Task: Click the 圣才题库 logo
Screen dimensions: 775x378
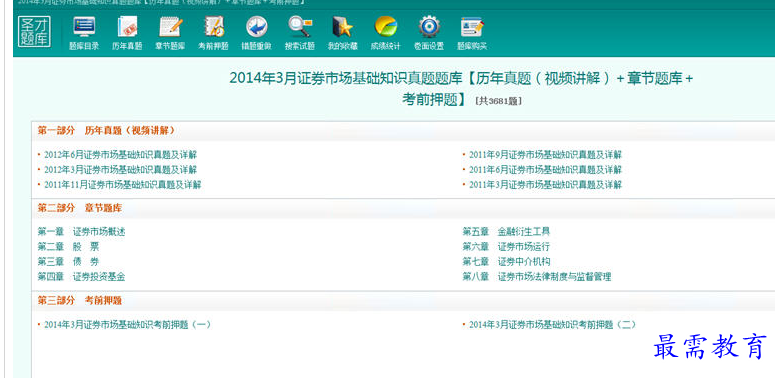Action: [x=34, y=32]
